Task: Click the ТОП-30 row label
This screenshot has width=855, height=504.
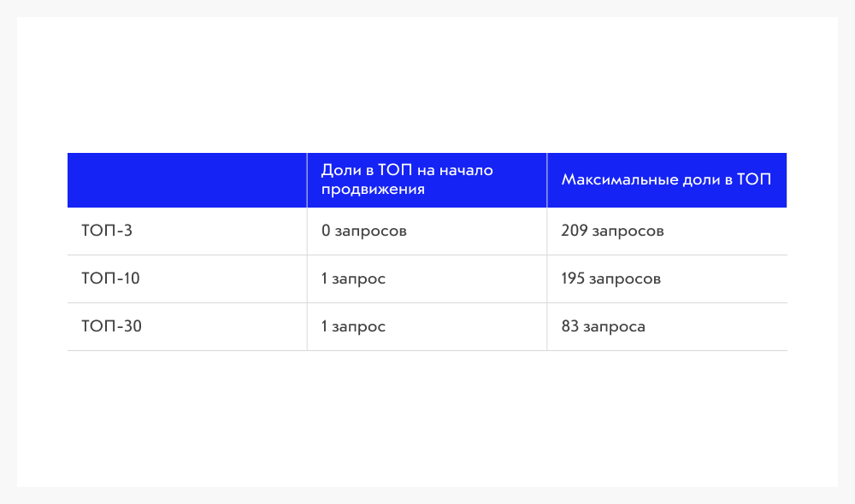Action: point(111,326)
